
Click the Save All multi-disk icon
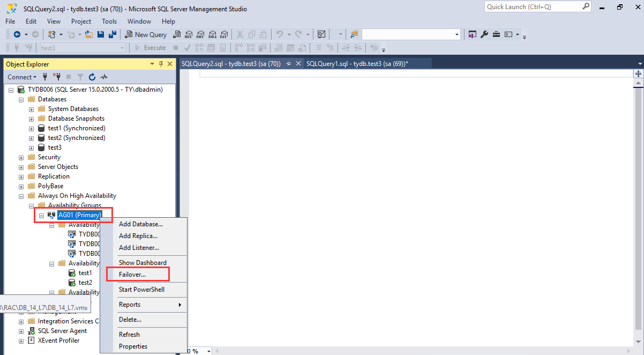click(113, 34)
